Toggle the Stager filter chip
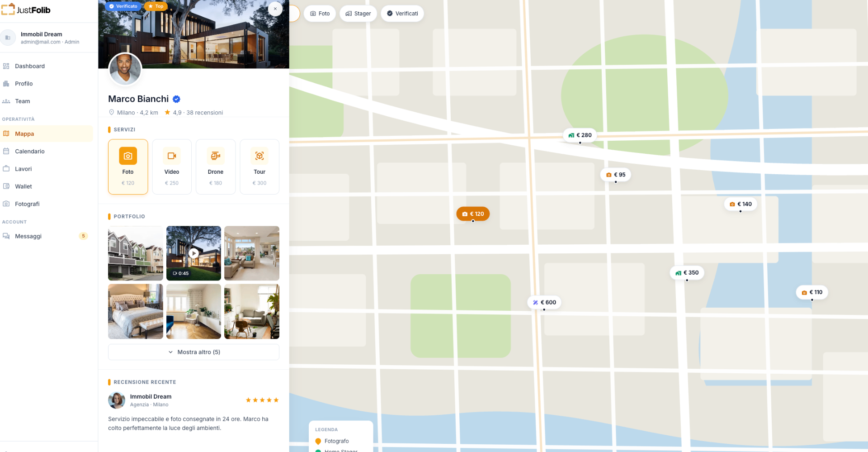 [358, 14]
